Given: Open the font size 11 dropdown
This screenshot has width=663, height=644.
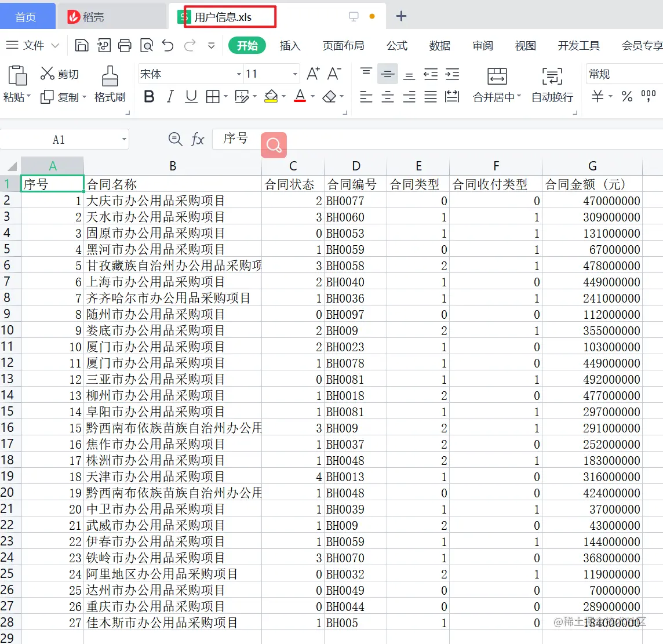Looking at the screenshot, I should click(x=295, y=74).
